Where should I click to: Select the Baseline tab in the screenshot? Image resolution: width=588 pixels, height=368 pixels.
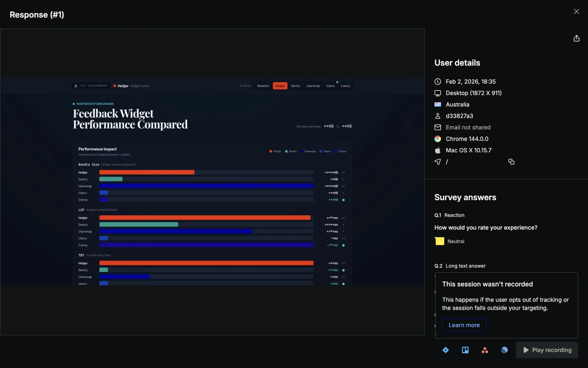point(263,86)
